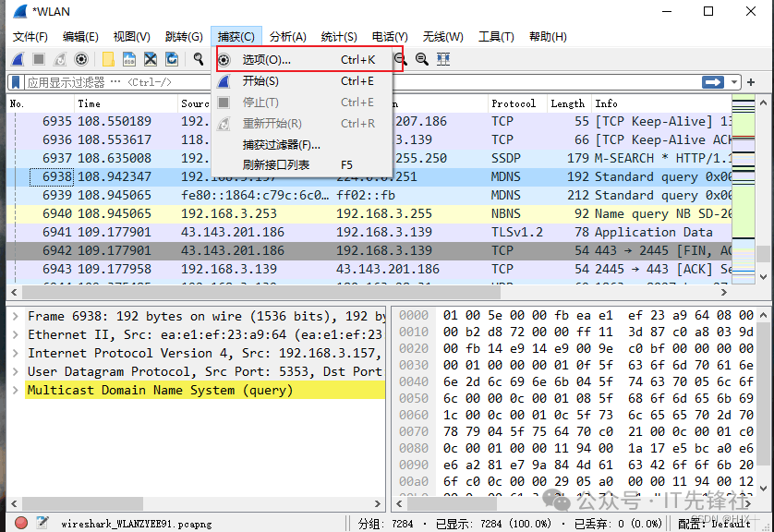Expand the Internet Protocol Version 4 row
774x532 pixels.
pos(15,353)
